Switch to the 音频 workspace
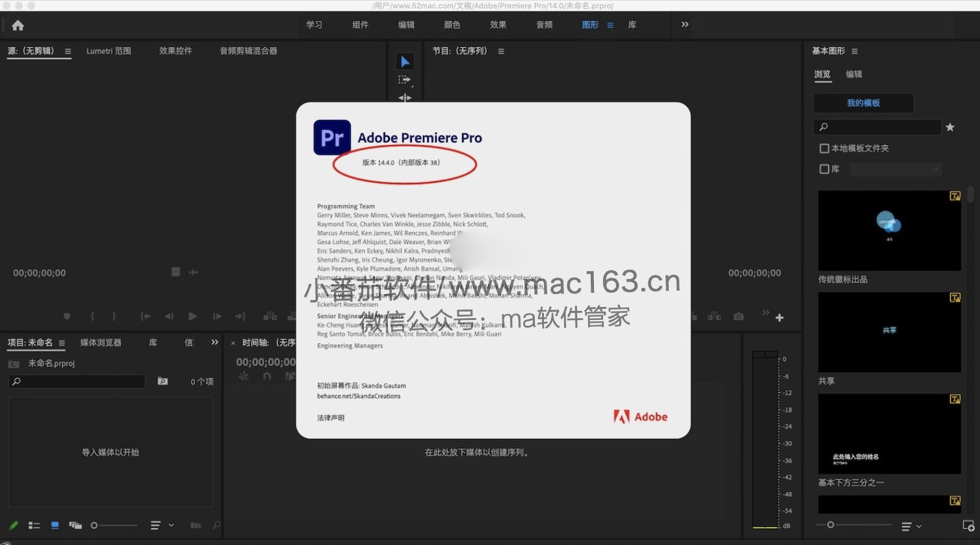Viewport: 980px width, 545px height. [x=545, y=25]
